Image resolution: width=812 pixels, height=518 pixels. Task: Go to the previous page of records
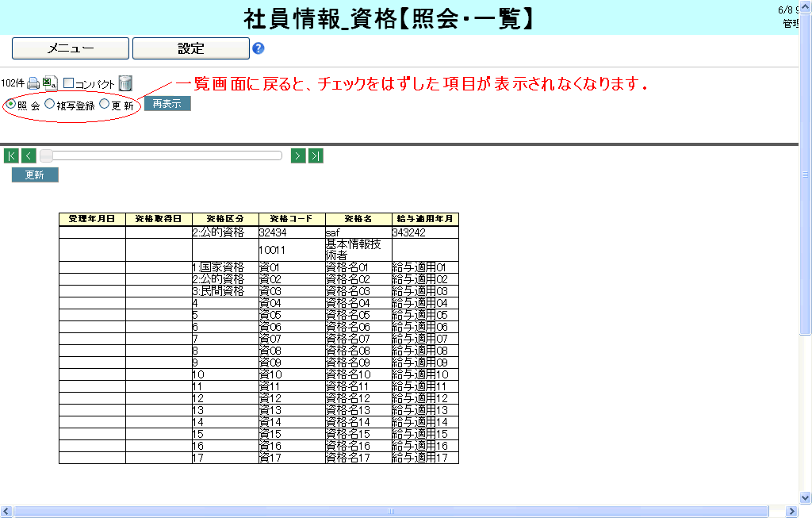(x=29, y=155)
